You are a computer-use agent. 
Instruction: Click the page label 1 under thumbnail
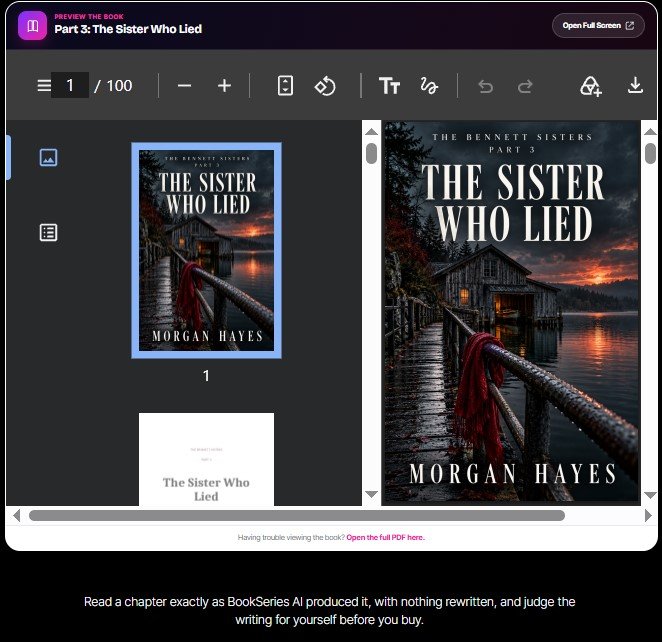(x=206, y=376)
